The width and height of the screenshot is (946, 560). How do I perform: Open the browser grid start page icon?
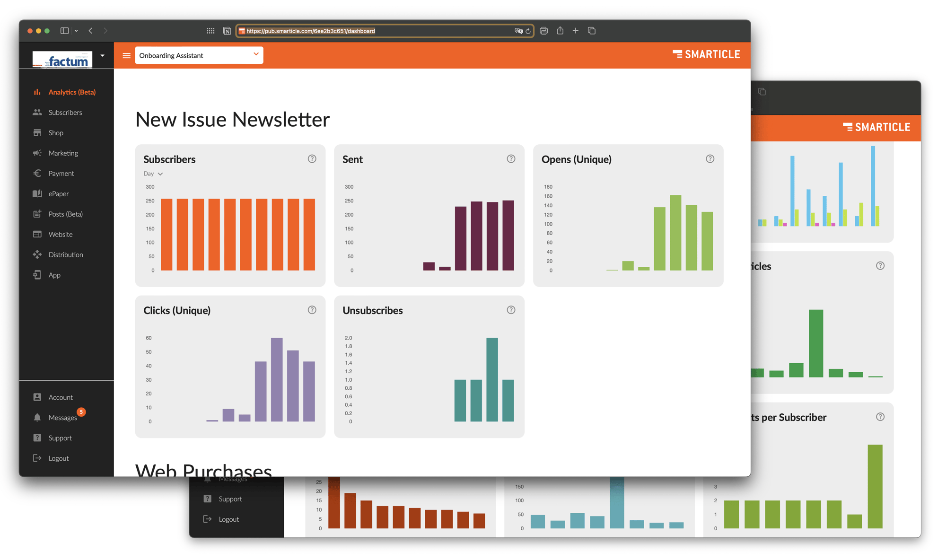[x=210, y=31]
